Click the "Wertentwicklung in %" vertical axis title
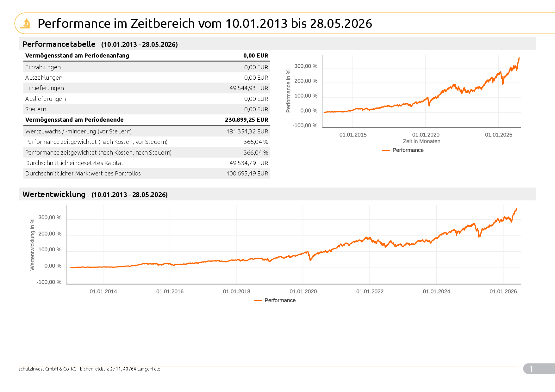 click(32, 245)
